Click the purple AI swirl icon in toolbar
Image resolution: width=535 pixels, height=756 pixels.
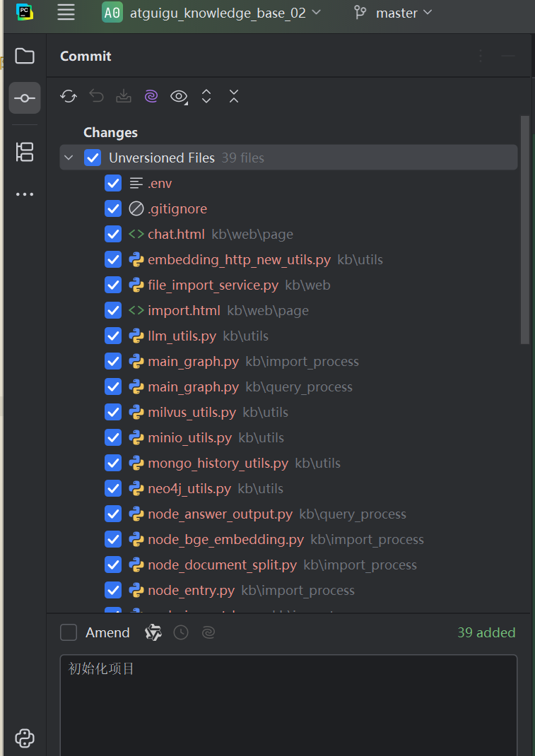click(x=151, y=96)
